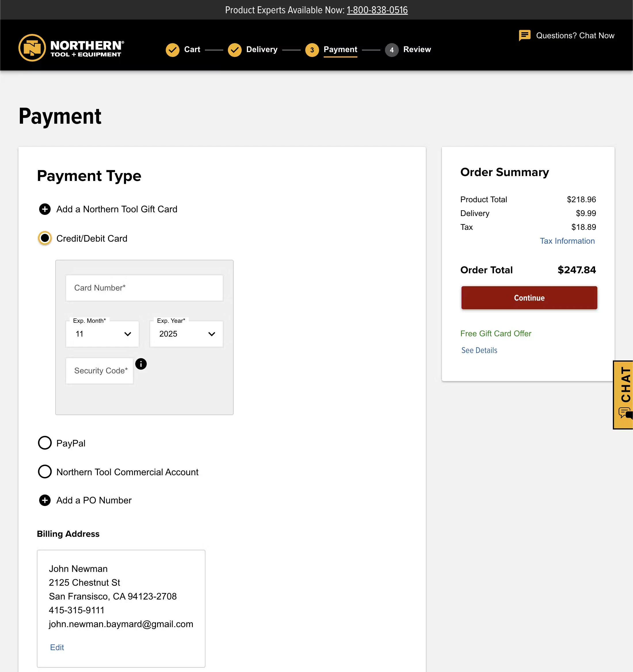Click See Details for gift card offer
The height and width of the screenshot is (672, 633).
pos(479,350)
